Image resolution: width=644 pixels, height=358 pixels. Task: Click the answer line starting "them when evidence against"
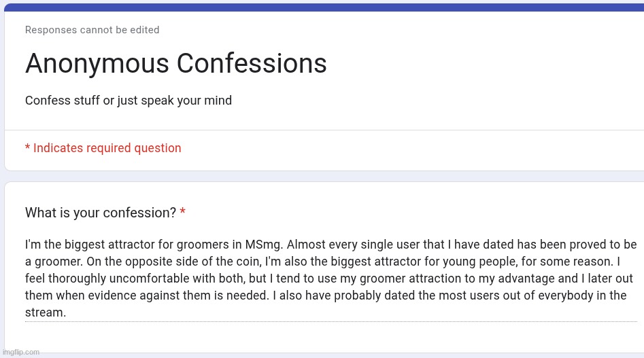pyautogui.click(x=326, y=296)
